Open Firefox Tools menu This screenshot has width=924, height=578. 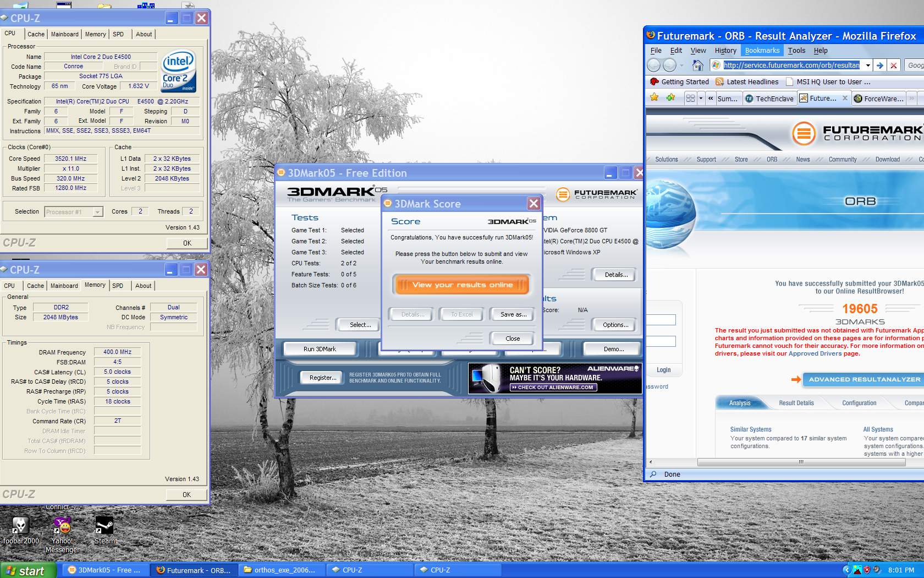pos(796,50)
